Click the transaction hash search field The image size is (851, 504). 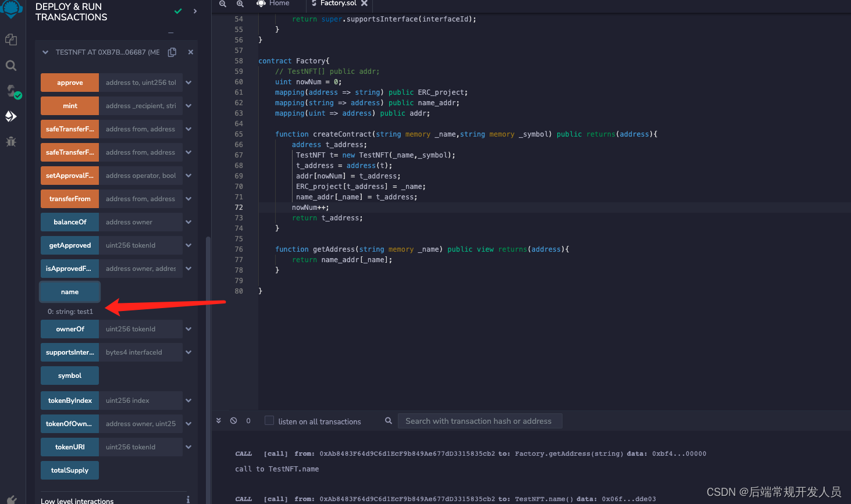pyautogui.click(x=479, y=421)
